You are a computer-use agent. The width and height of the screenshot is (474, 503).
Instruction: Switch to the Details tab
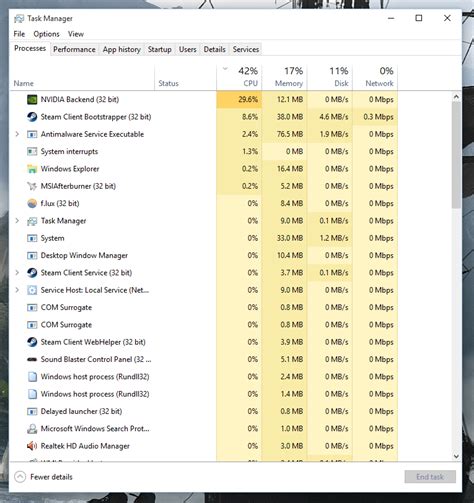click(x=214, y=49)
